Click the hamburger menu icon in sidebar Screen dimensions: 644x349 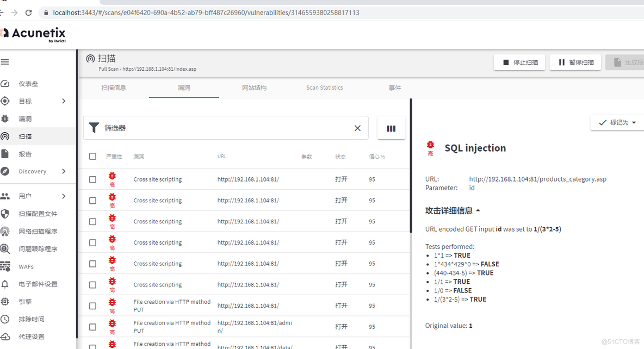click(5, 62)
